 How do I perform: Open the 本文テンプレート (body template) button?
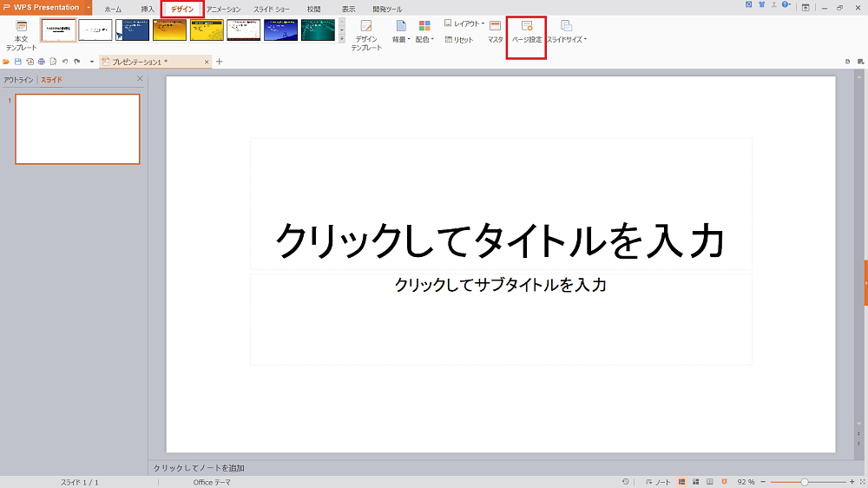[x=21, y=36]
